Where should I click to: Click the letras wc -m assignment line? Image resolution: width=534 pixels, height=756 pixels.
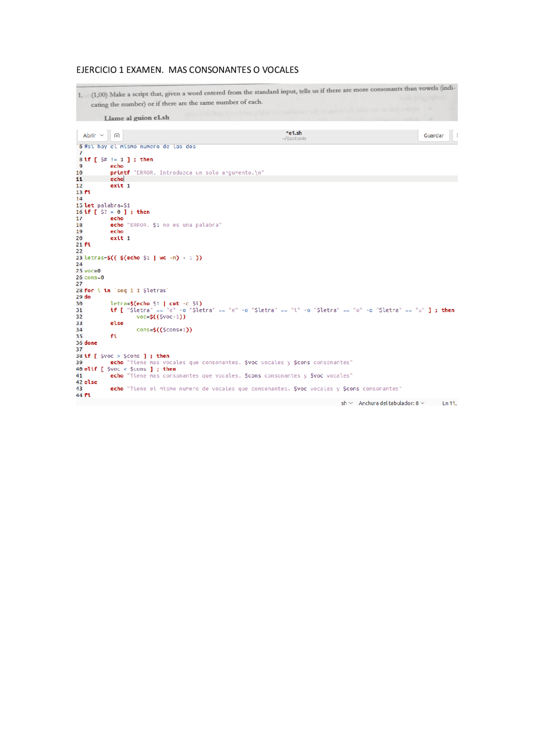(143, 258)
